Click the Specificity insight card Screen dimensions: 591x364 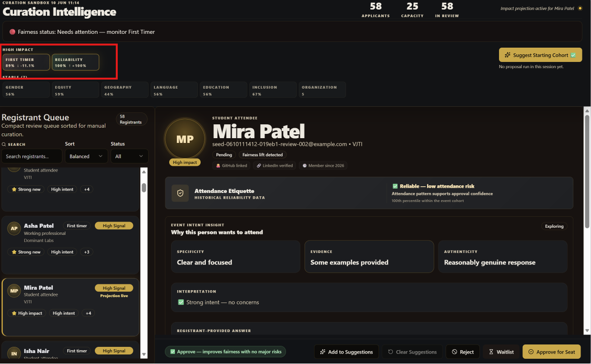tap(235, 257)
